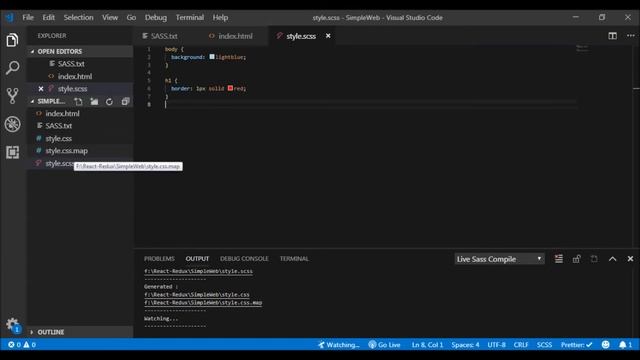Refresh the explorer file tree
The height and width of the screenshot is (360, 640).
(x=109, y=102)
